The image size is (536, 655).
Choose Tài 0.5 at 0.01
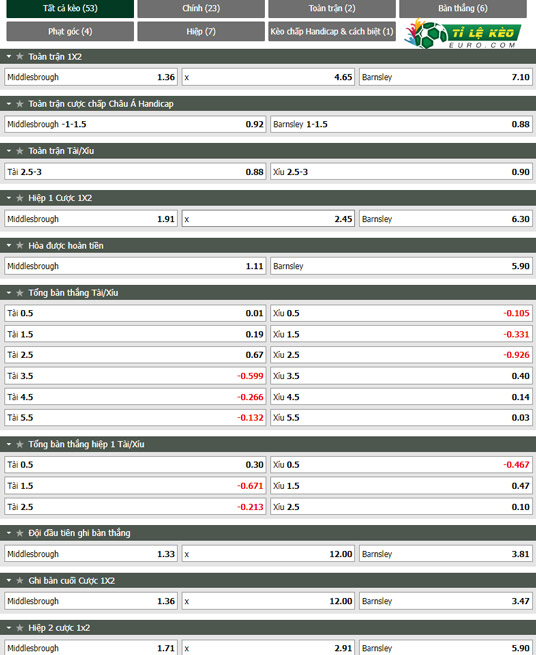[135, 313]
